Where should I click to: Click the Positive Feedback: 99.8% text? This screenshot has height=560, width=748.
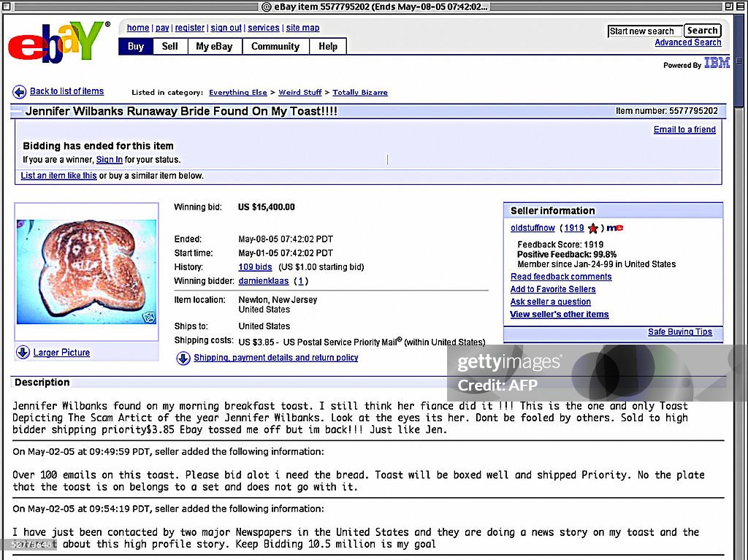click(567, 255)
